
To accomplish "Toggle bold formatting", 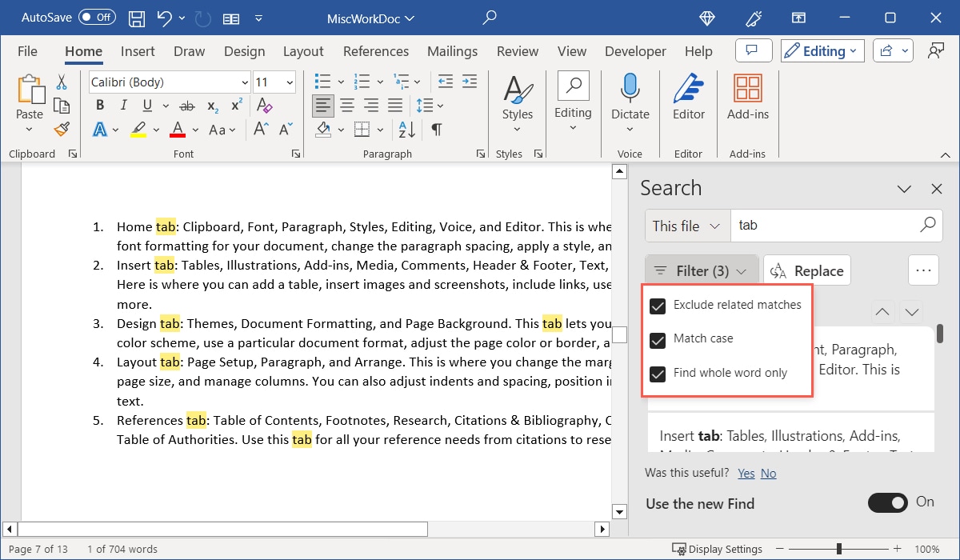I will click(x=99, y=105).
